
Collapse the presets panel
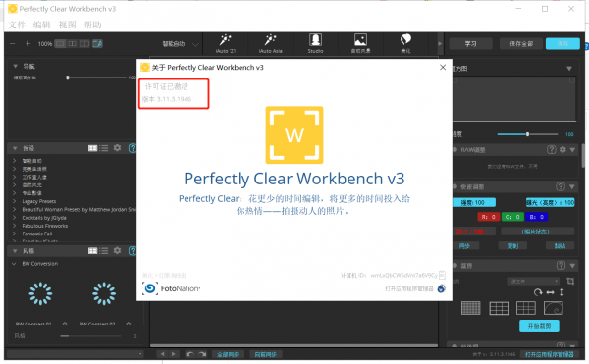pyautogui.click(x=15, y=148)
